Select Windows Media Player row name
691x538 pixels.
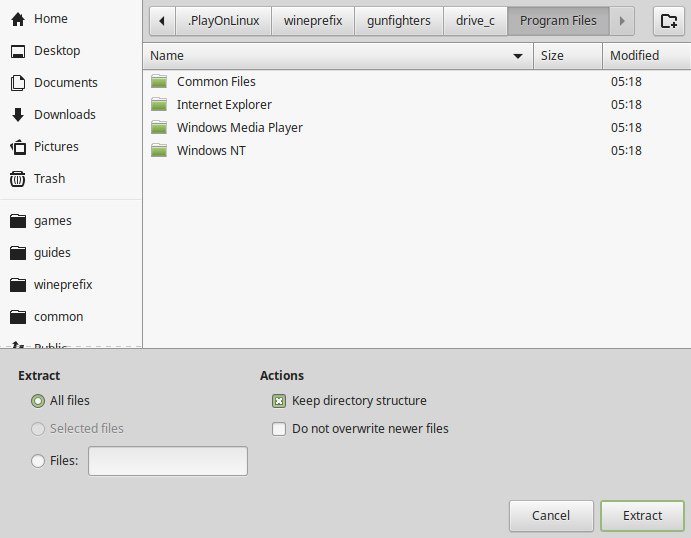click(240, 127)
